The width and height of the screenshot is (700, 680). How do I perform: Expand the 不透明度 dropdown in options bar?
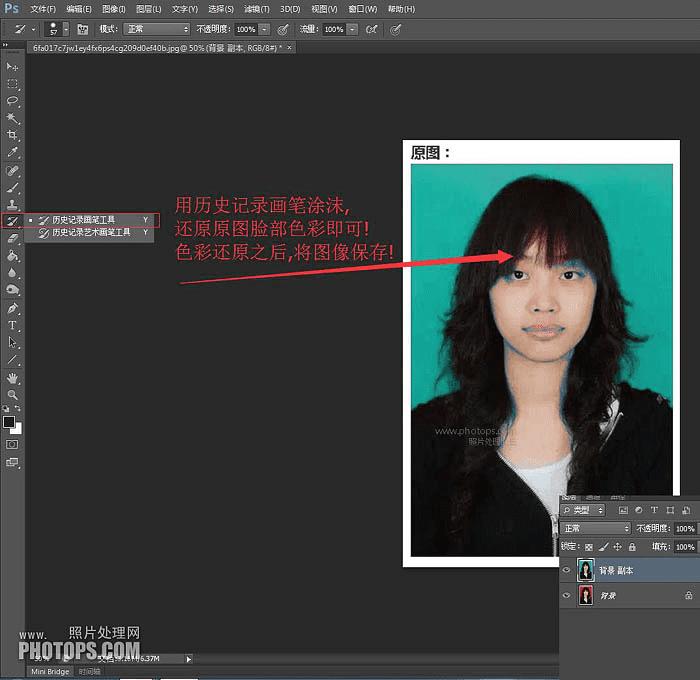264,30
